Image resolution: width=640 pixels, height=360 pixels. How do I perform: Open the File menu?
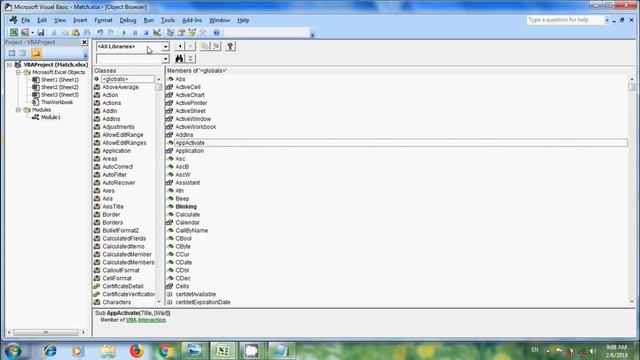(x=26, y=20)
